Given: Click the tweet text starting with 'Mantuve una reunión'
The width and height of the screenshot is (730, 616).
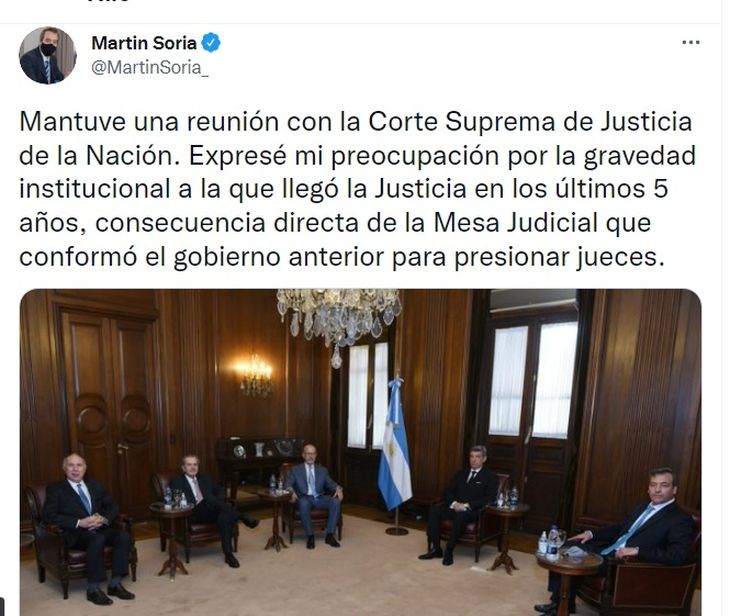Looking at the screenshot, I should click(x=357, y=189).
